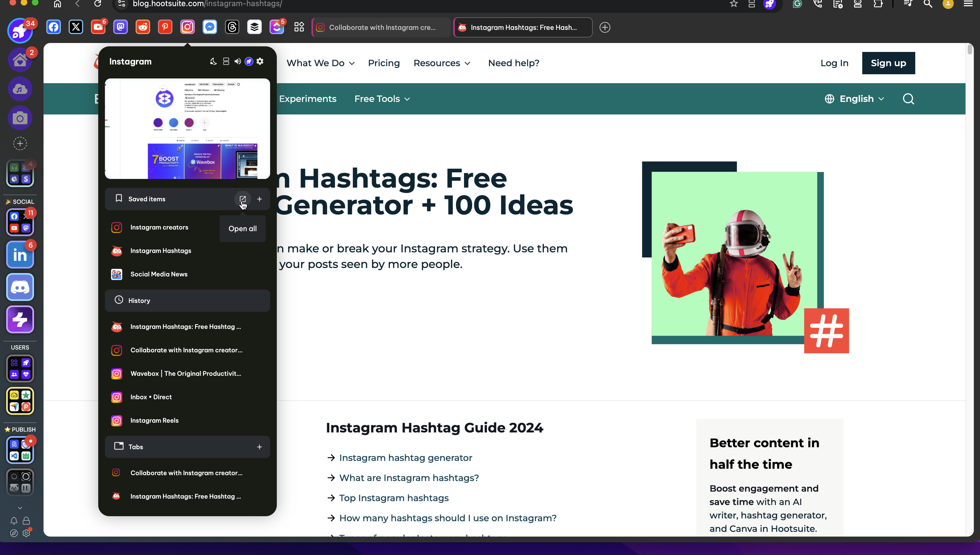
Task: Open the Facebook app in the toolbar
Action: (x=54, y=27)
